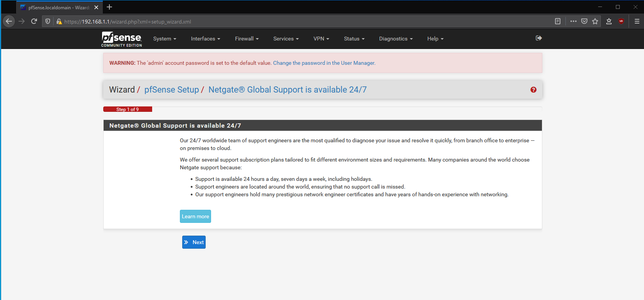Maximize the Firefox window
The height and width of the screenshot is (300, 644).
click(618, 7)
